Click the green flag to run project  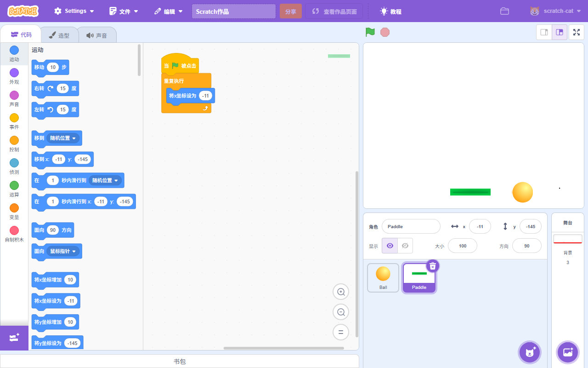click(x=370, y=32)
